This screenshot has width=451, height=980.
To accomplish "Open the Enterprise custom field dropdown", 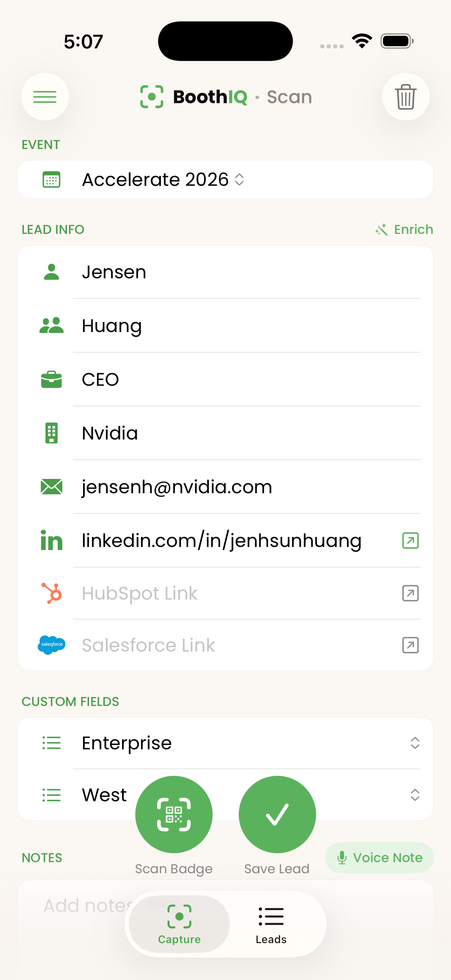I will point(414,743).
